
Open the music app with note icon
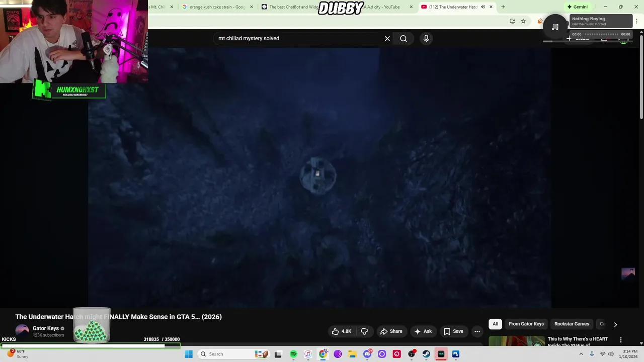[308, 354]
